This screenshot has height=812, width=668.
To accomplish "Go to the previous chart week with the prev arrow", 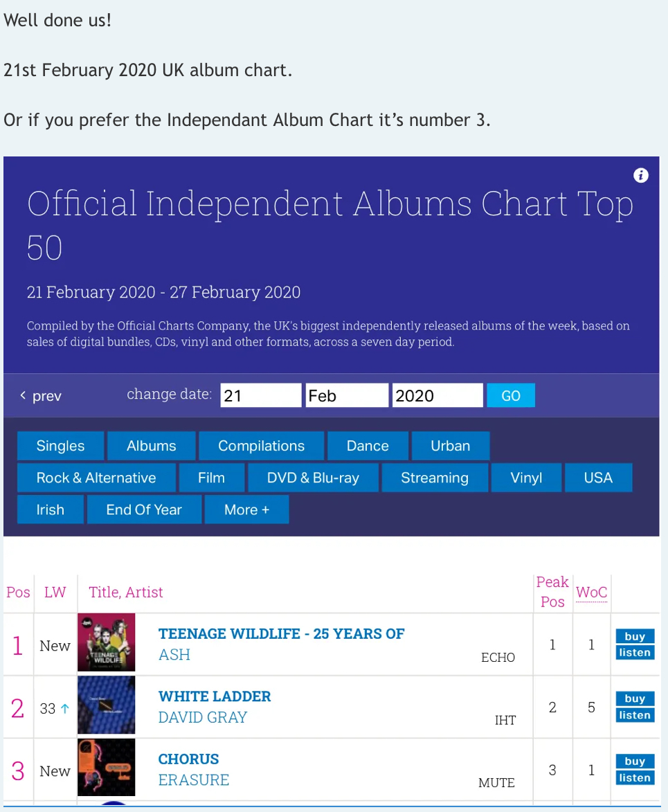I will point(41,396).
